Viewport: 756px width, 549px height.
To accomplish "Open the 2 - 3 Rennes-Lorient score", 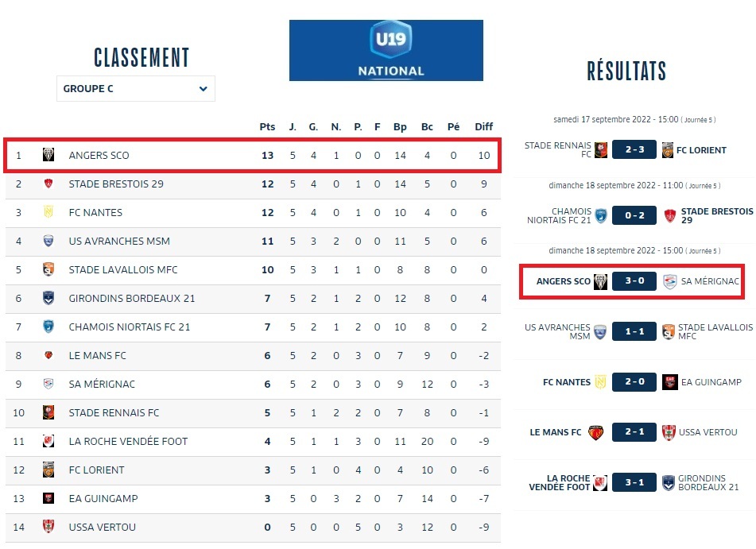I will [x=634, y=150].
